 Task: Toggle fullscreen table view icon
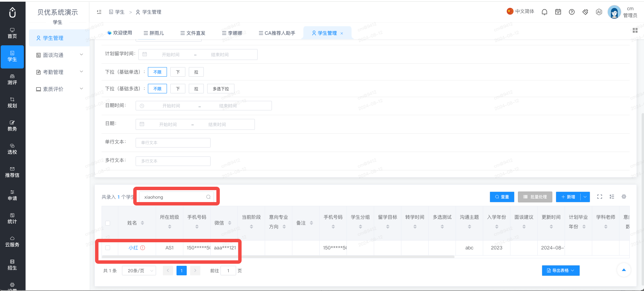(x=600, y=197)
